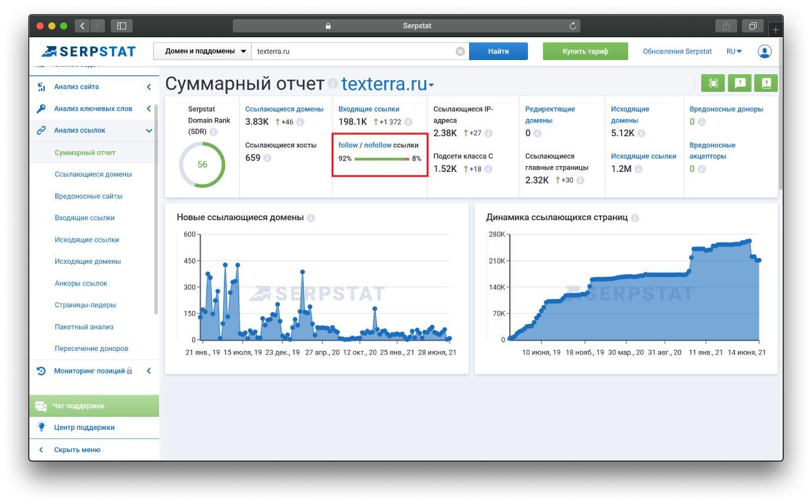Click info icon next to Новые ссылающиеся домены
The width and height of the screenshot is (812, 504).
[x=311, y=218]
